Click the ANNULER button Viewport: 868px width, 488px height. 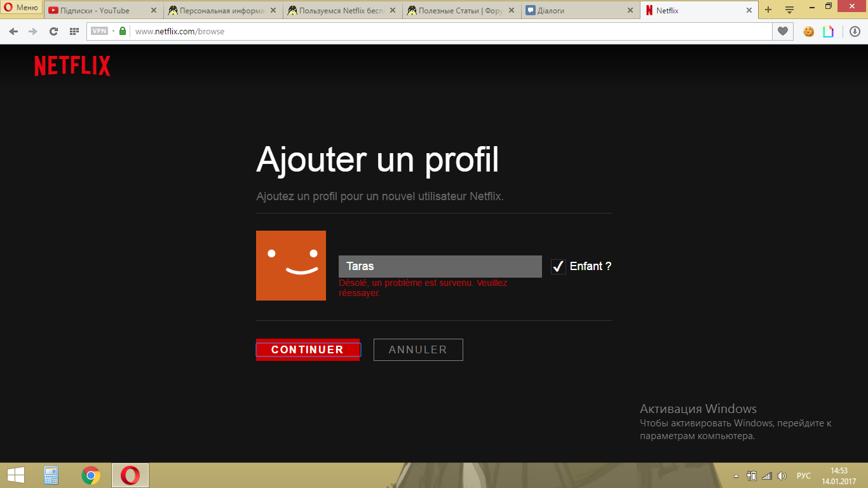(418, 349)
